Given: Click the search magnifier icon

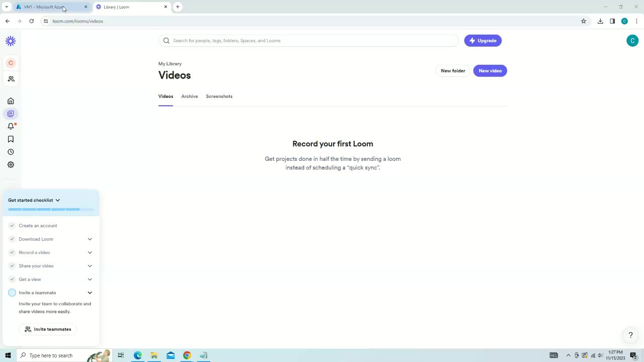Looking at the screenshot, I should coord(167,41).
